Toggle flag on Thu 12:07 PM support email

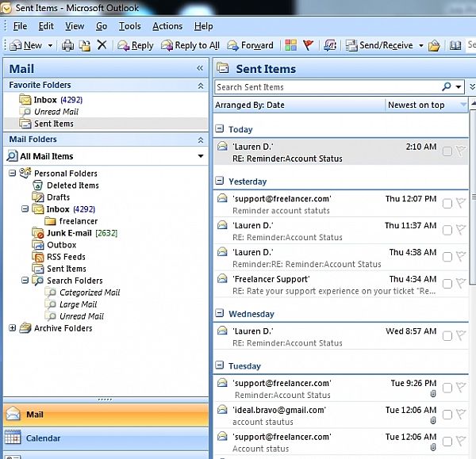click(461, 204)
